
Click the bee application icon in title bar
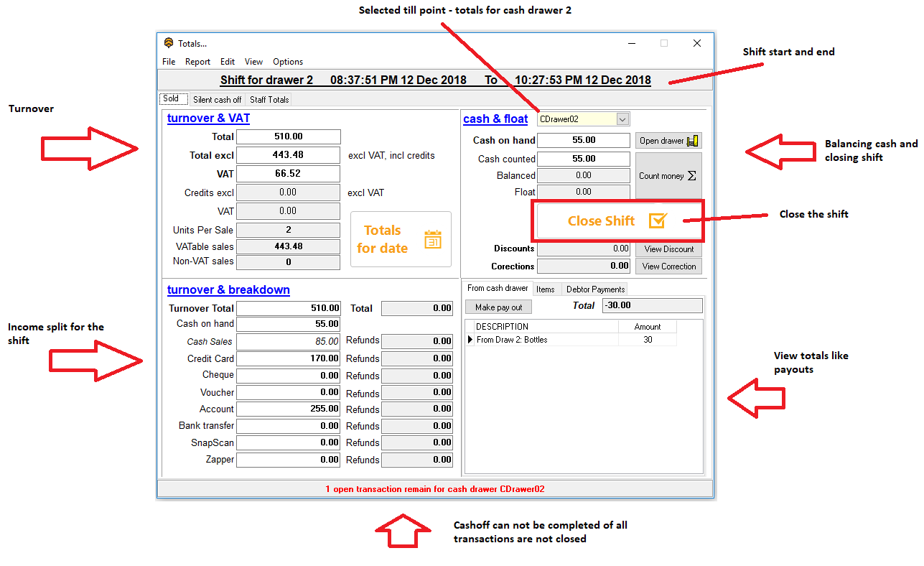(169, 43)
